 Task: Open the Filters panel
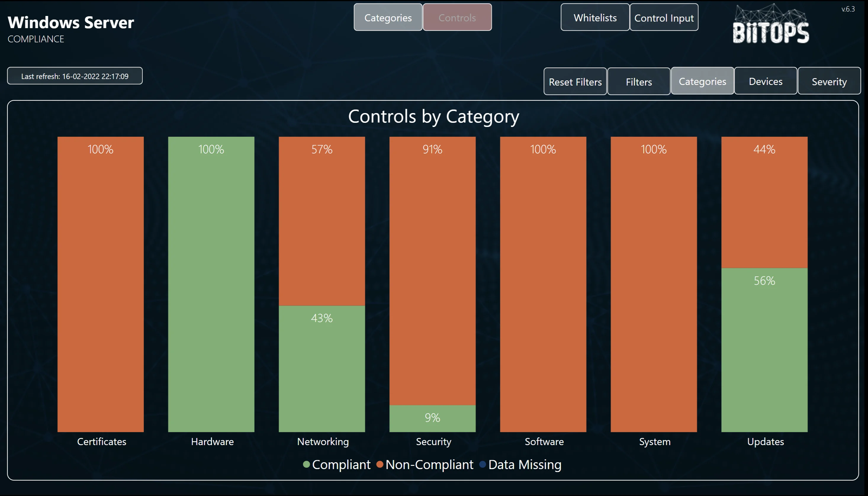[639, 81]
